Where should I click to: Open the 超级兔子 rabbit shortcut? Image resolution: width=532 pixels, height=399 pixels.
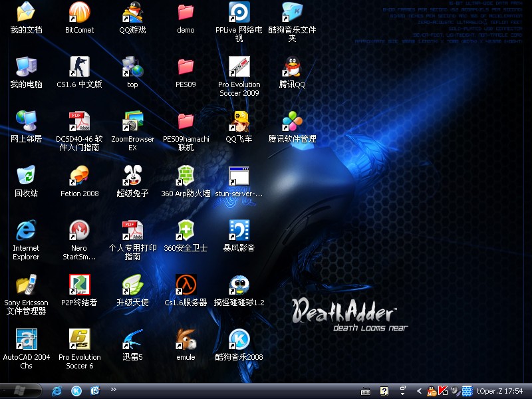(132, 176)
